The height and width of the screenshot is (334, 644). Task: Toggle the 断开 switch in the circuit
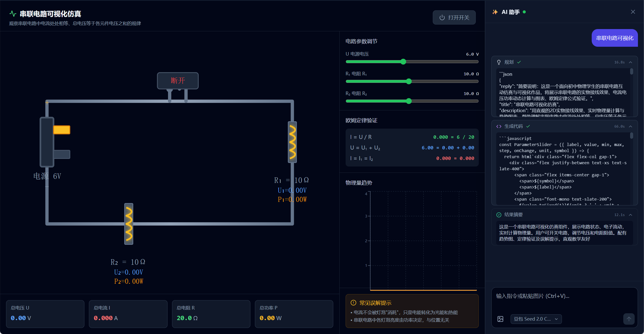[x=178, y=81]
